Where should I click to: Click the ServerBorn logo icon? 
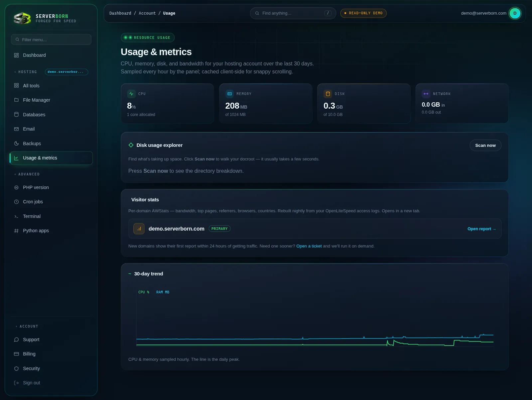coord(22,18)
